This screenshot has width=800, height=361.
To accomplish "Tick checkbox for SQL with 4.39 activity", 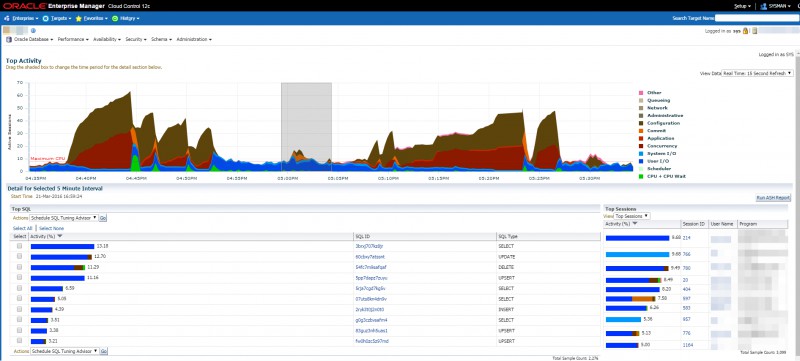I will click(19, 309).
